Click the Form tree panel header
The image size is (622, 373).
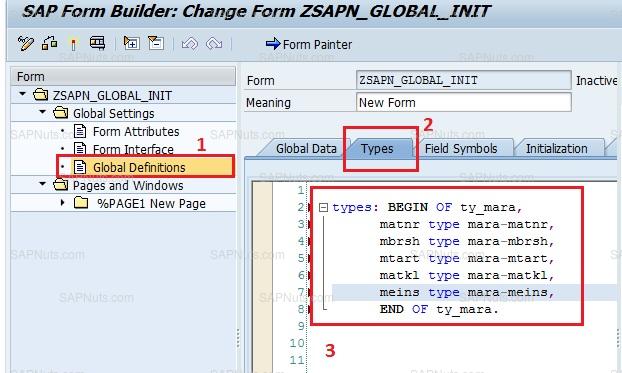coord(123,76)
